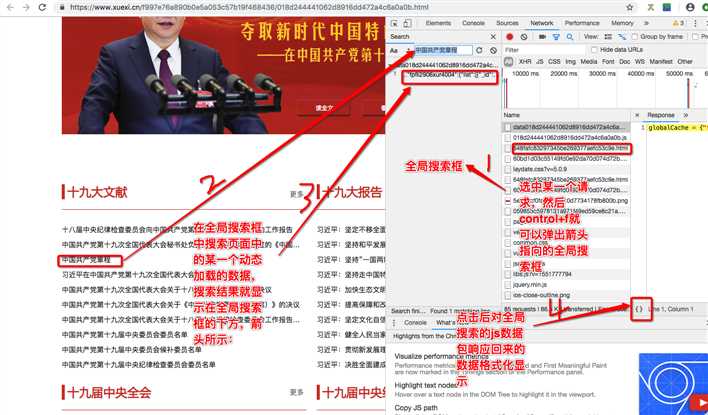Show more response panel tabs

(685, 115)
